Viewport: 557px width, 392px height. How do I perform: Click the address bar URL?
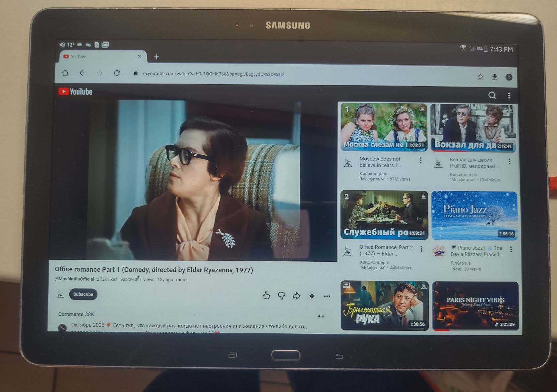pyautogui.click(x=213, y=74)
